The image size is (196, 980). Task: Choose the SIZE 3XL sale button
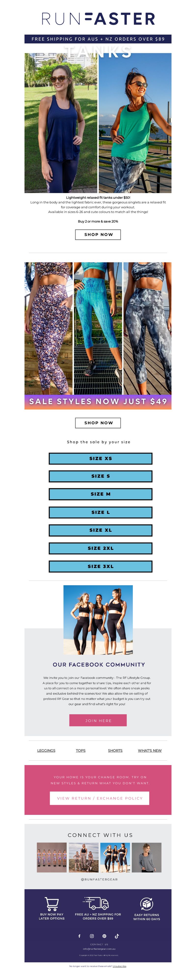coord(100,566)
